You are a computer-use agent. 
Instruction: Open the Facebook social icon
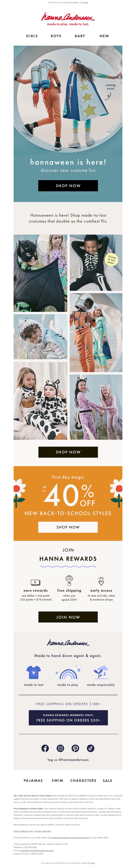pos(45,748)
